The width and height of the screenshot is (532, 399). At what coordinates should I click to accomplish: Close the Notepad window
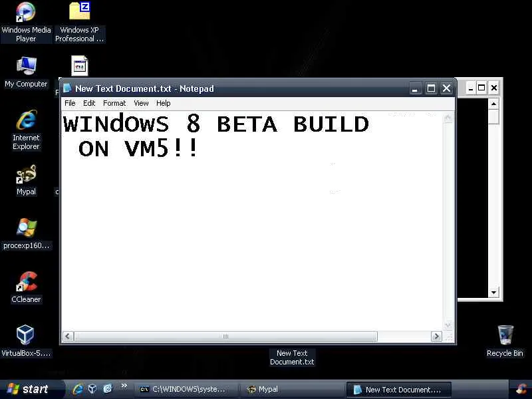coord(446,88)
